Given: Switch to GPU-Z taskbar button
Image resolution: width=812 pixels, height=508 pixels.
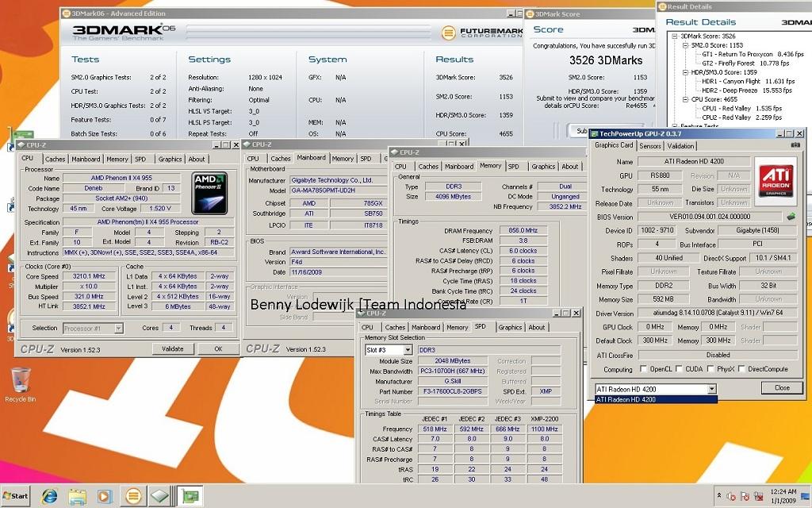Looking at the screenshot, I should [x=190, y=496].
